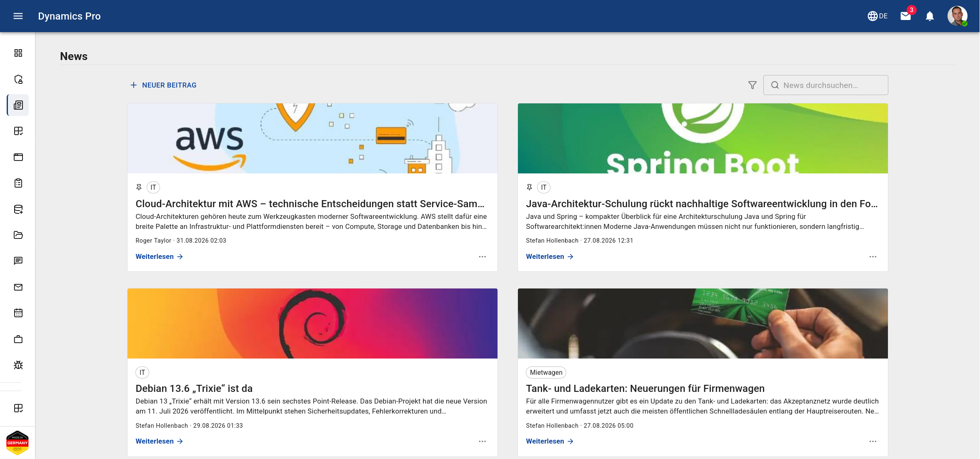Open the notifications bell

[930, 16]
